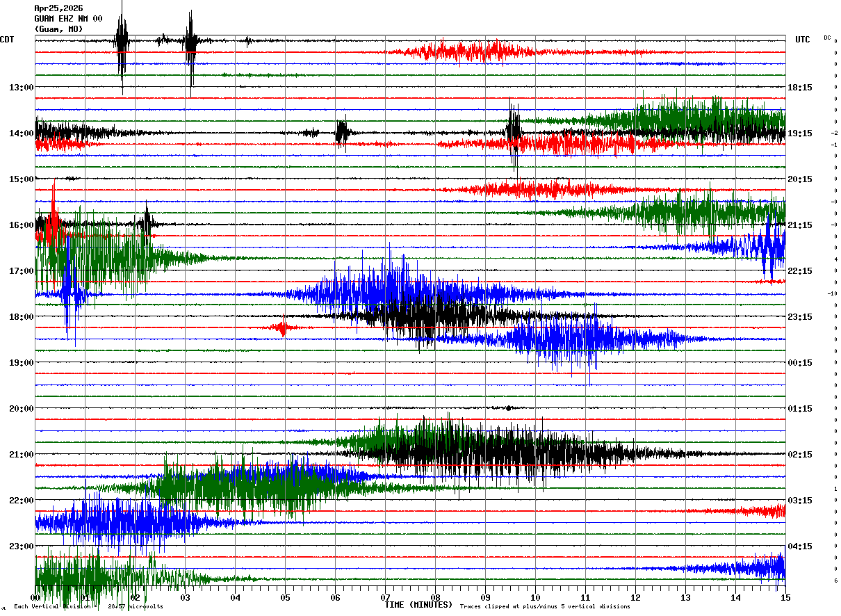Click the '23:15' UTC time label

coord(799,317)
